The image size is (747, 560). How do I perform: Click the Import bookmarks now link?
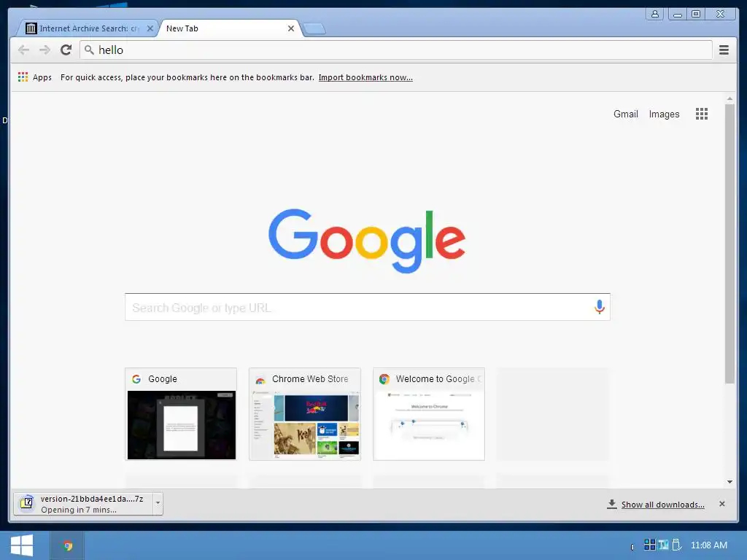[x=365, y=77]
